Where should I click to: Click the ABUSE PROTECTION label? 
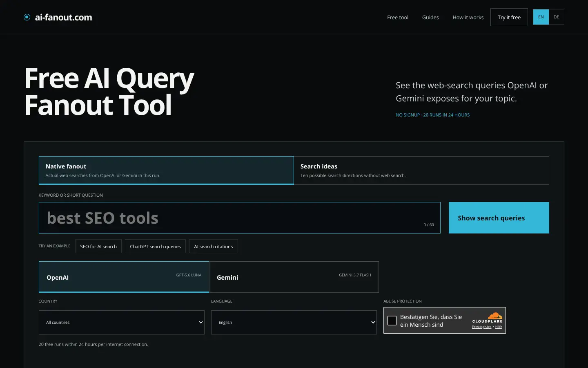tap(403, 301)
